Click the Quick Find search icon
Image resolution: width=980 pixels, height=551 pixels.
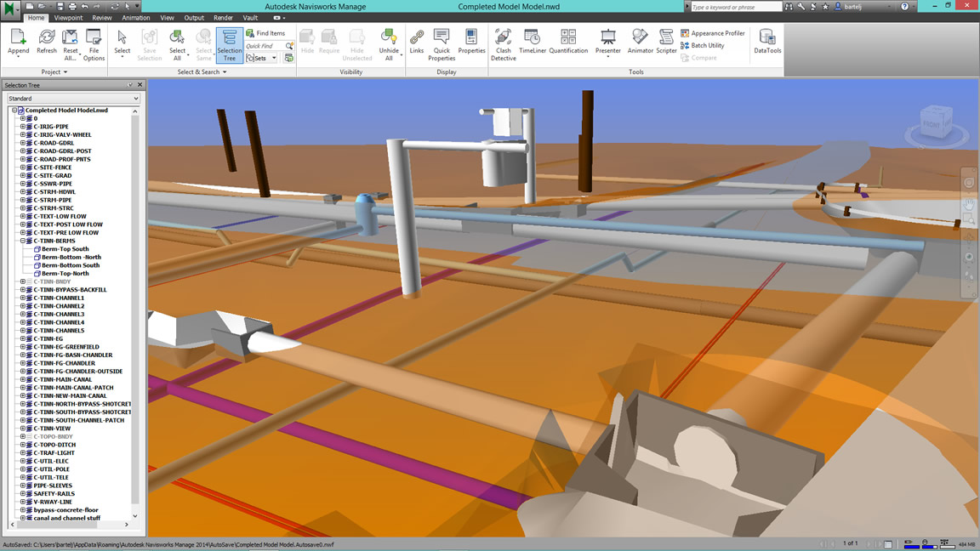289,46
